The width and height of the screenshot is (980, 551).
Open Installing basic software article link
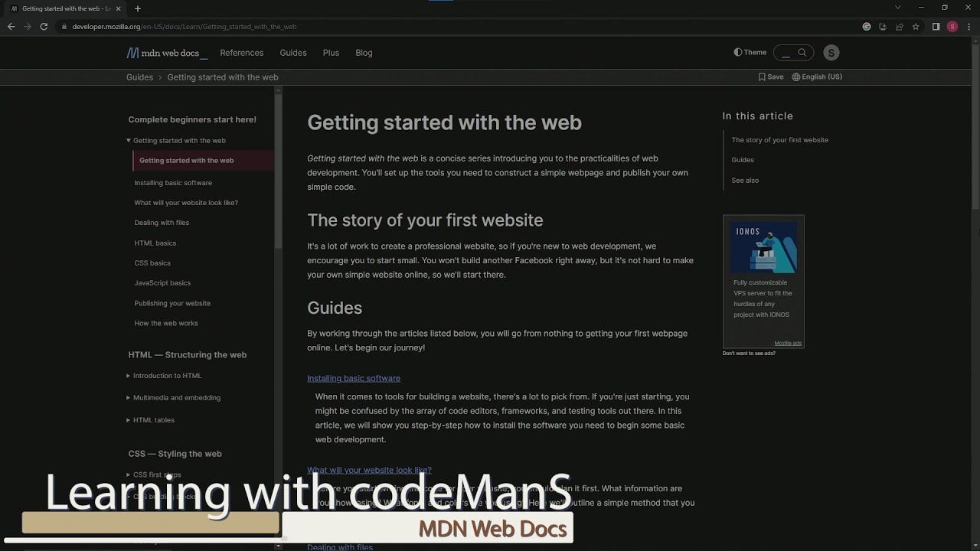pos(354,378)
